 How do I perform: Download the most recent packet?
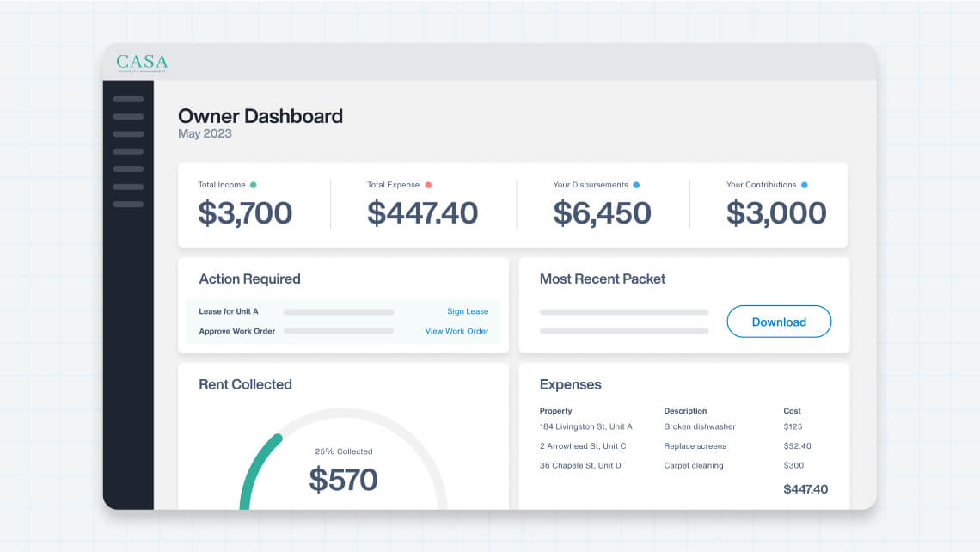pyautogui.click(x=779, y=322)
